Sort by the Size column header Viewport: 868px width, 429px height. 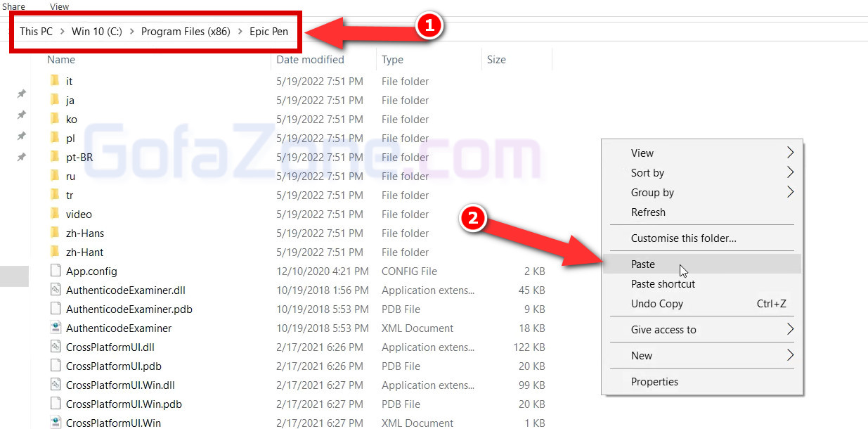[x=496, y=60]
